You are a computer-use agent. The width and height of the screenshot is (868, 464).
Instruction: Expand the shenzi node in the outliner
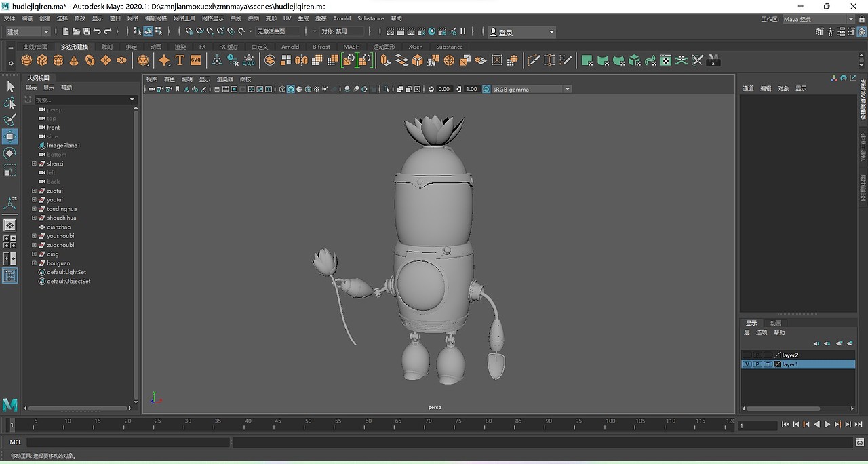click(34, 163)
